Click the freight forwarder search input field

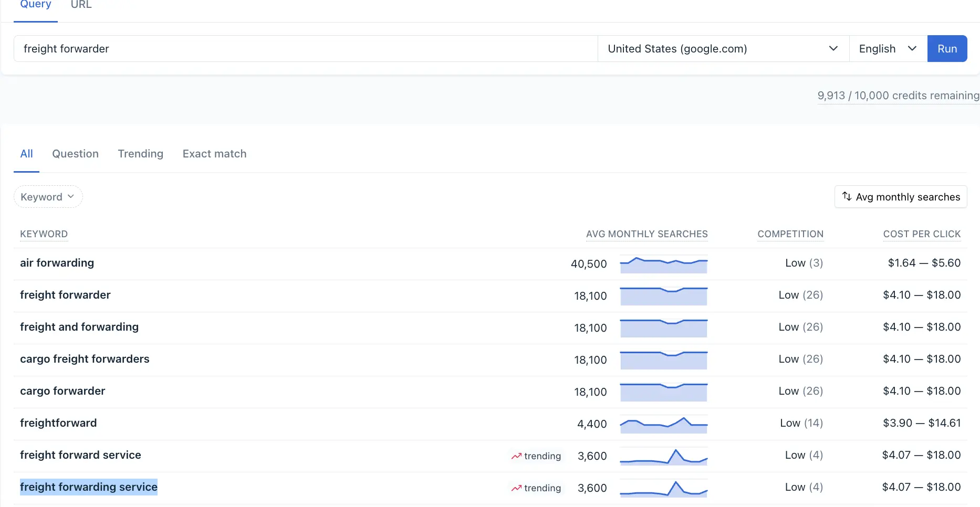[305, 49]
